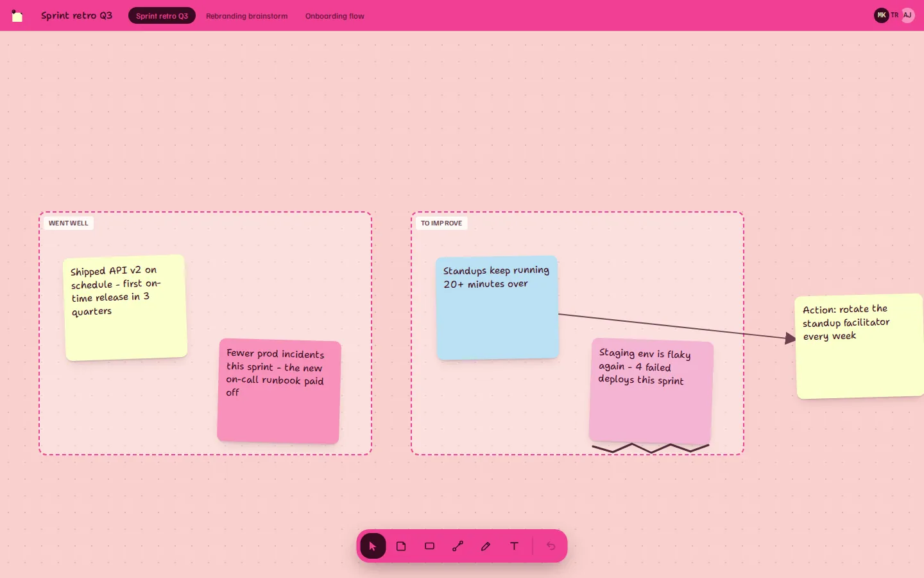Select the Fewer prod incidents sticky note
924x578 pixels.
(x=279, y=391)
